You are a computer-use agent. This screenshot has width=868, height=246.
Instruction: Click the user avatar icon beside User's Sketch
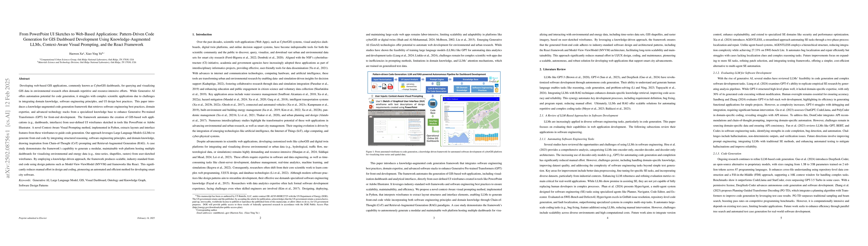click(x=372, y=101)
